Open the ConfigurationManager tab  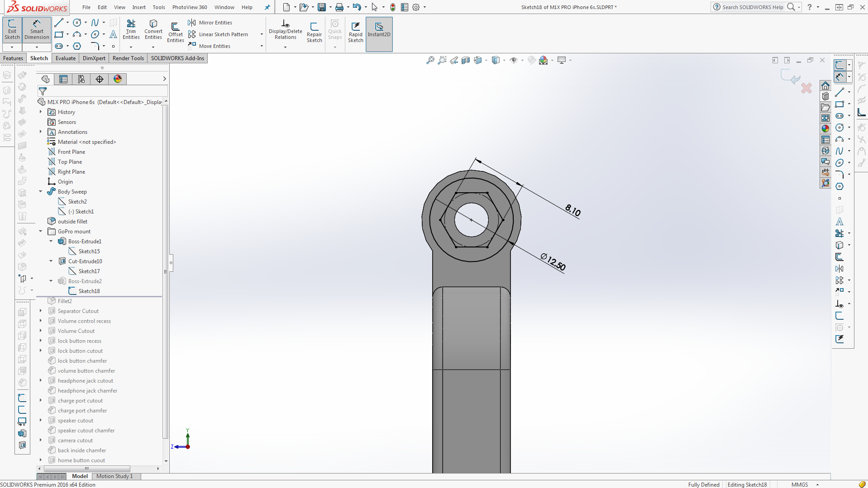point(81,79)
